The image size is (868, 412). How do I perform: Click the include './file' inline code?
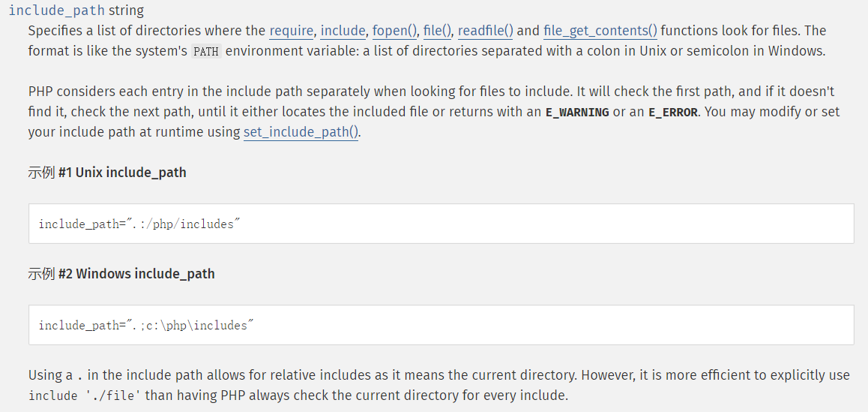(85, 395)
